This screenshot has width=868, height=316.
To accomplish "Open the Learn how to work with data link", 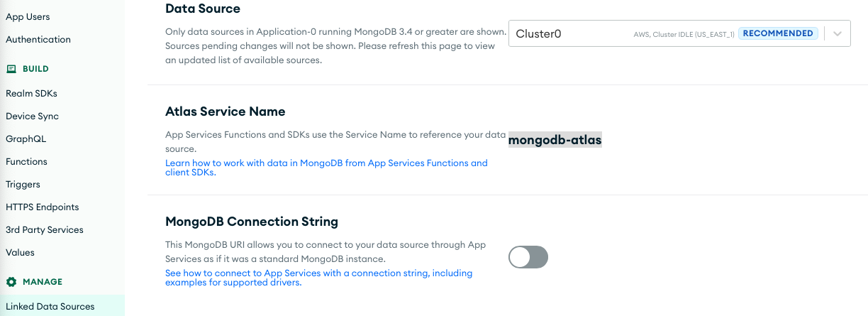I will (326, 168).
